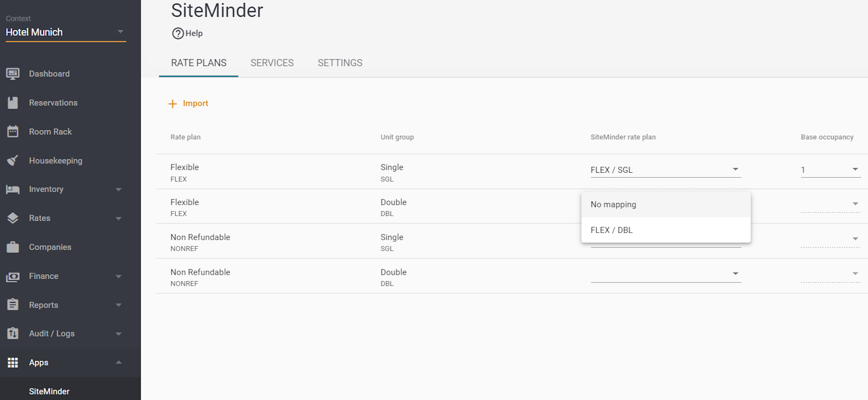Click the Base occupancy column header
This screenshot has width=868, height=400.
coord(827,137)
